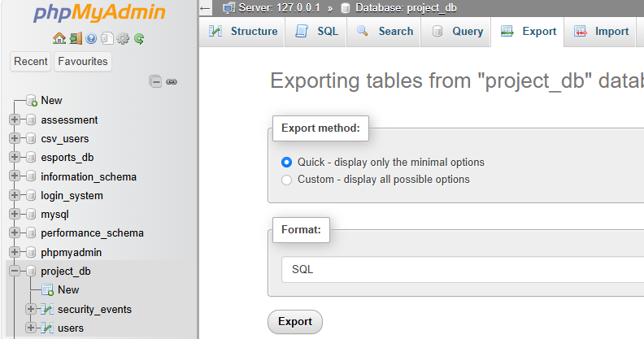The width and height of the screenshot is (644, 339).
Task: Click the login_system database cylinder icon
Action: tap(31, 195)
